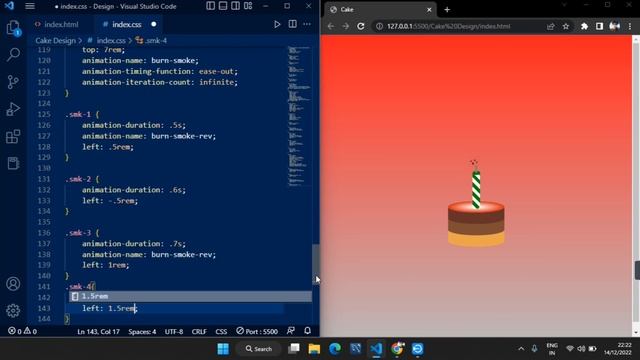Open Chrome three-dot menu
This screenshot has height=360, width=640.
tap(630, 26)
